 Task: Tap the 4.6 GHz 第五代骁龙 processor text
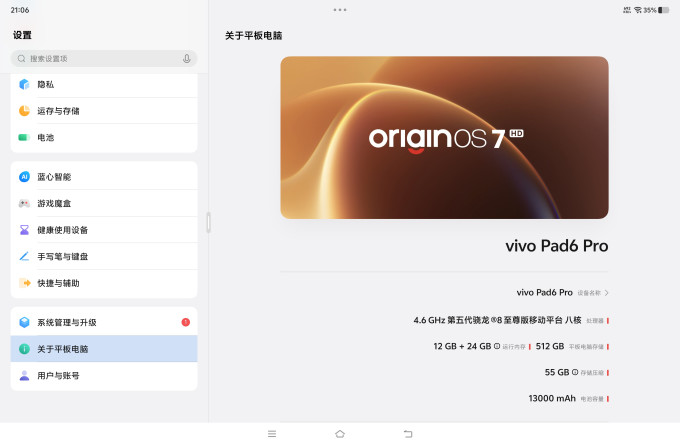(497, 320)
